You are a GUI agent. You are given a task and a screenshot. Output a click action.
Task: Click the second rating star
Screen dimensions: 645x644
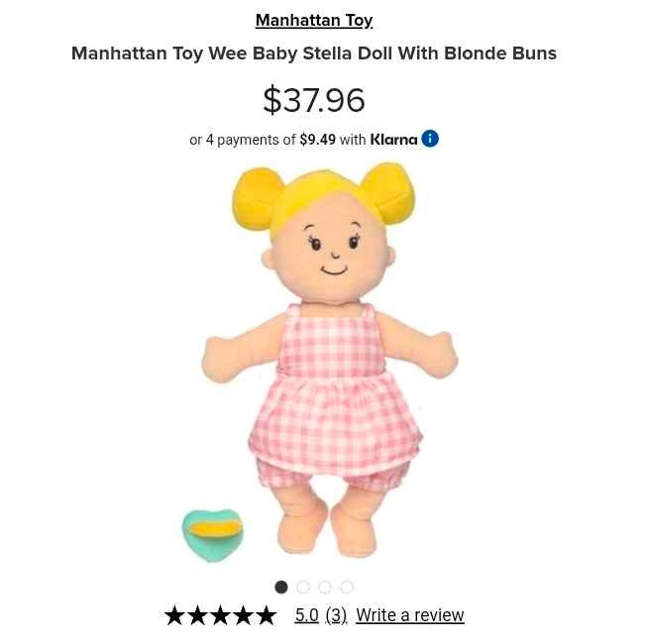[x=197, y=615]
